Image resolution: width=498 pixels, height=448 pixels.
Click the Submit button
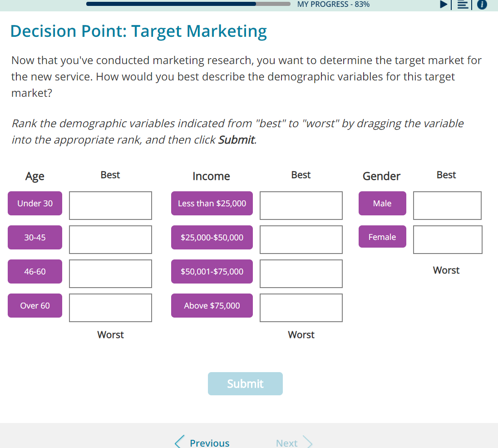(x=245, y=383)
